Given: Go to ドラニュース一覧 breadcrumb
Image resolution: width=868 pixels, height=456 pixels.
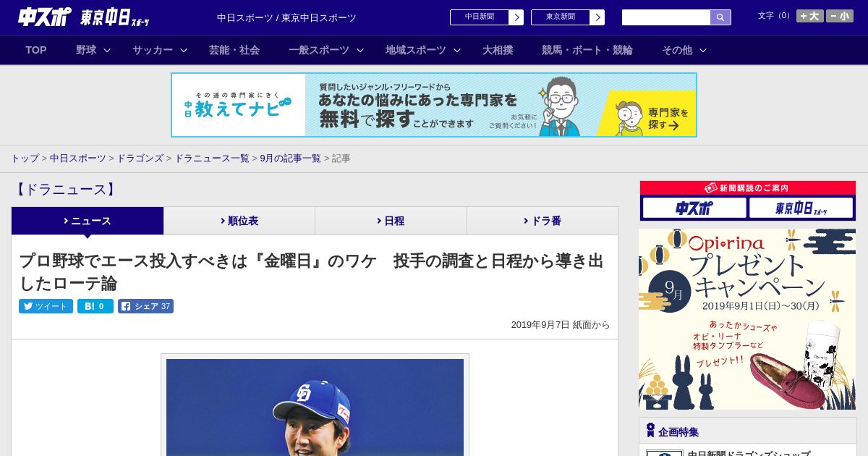Looking at the screenshot, I should click(211, 158).
